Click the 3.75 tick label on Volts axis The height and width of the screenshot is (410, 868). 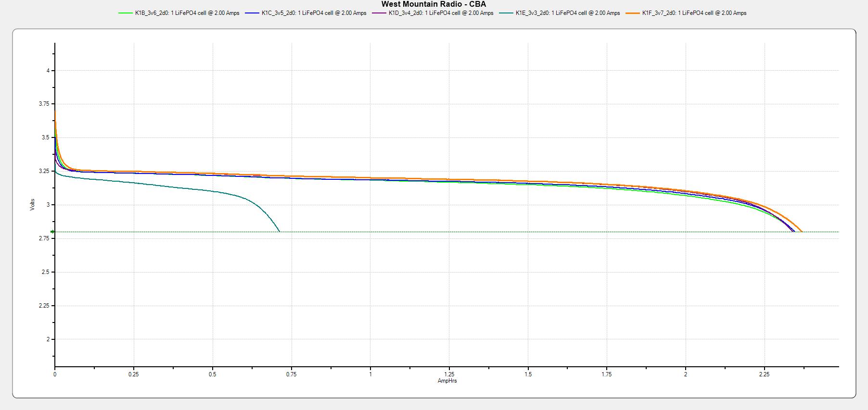click(45, 104)
